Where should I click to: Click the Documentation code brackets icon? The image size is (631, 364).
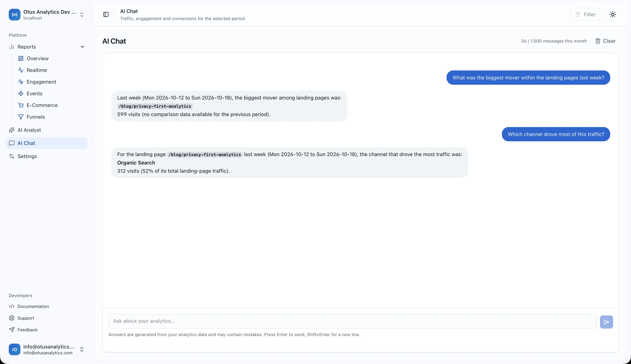(12, 306)
